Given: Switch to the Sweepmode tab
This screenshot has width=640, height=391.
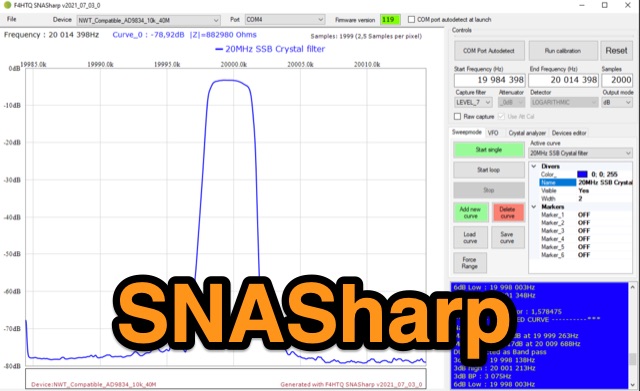Looking at the screenshot, I should point(467,132).
